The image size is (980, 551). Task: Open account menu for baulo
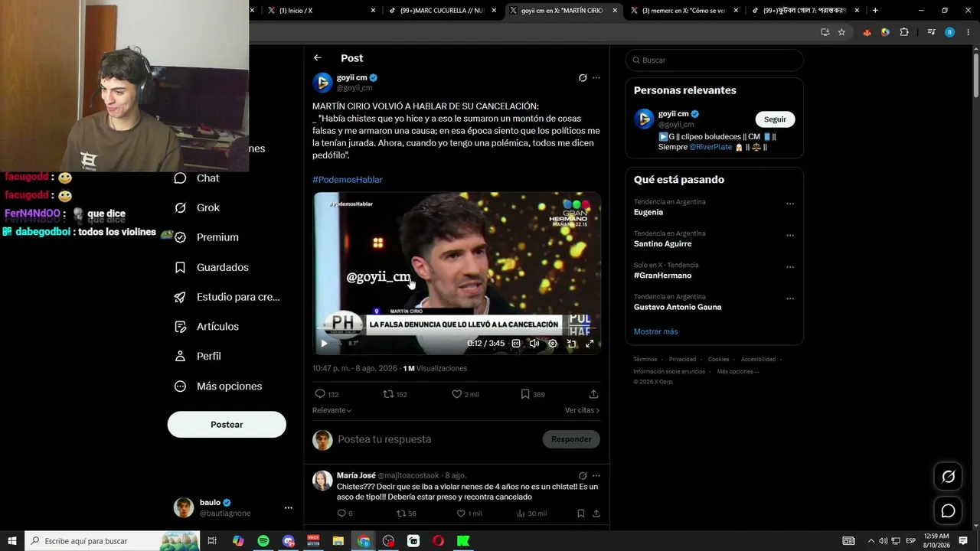coord(288,507)
